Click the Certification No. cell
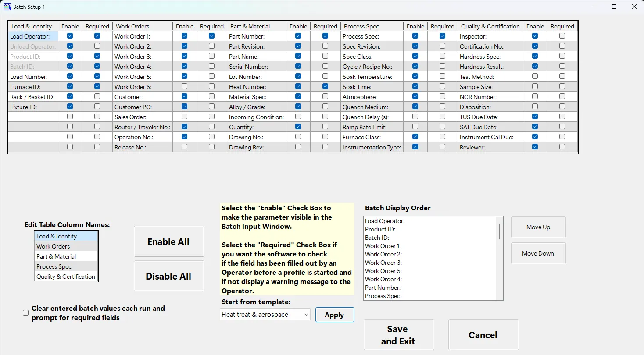The width and height of the screenshot is (644, 355). (490, 46)
